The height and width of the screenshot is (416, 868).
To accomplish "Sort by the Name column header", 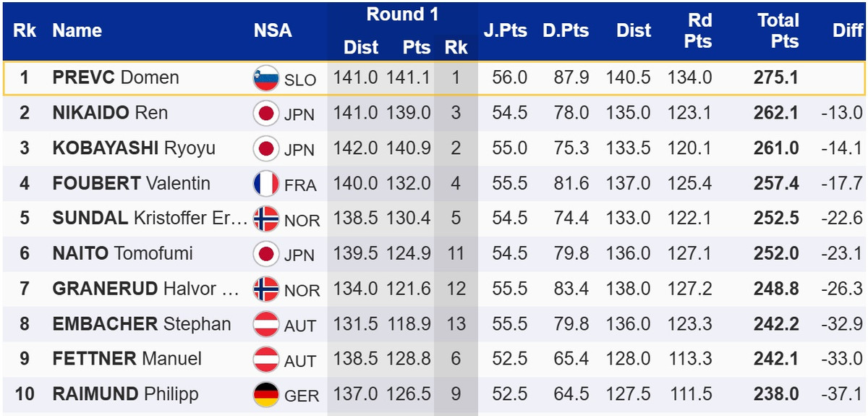I will [x=77, y=30].
